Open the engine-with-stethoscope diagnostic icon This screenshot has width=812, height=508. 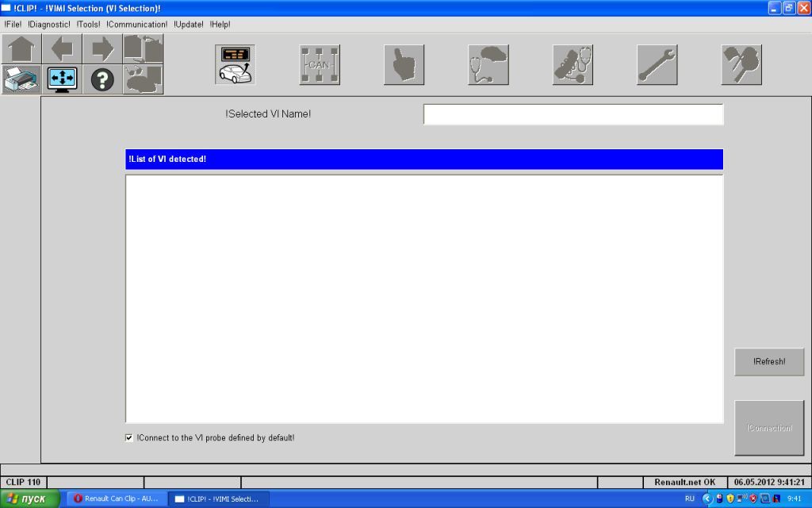tap(573, 65)
